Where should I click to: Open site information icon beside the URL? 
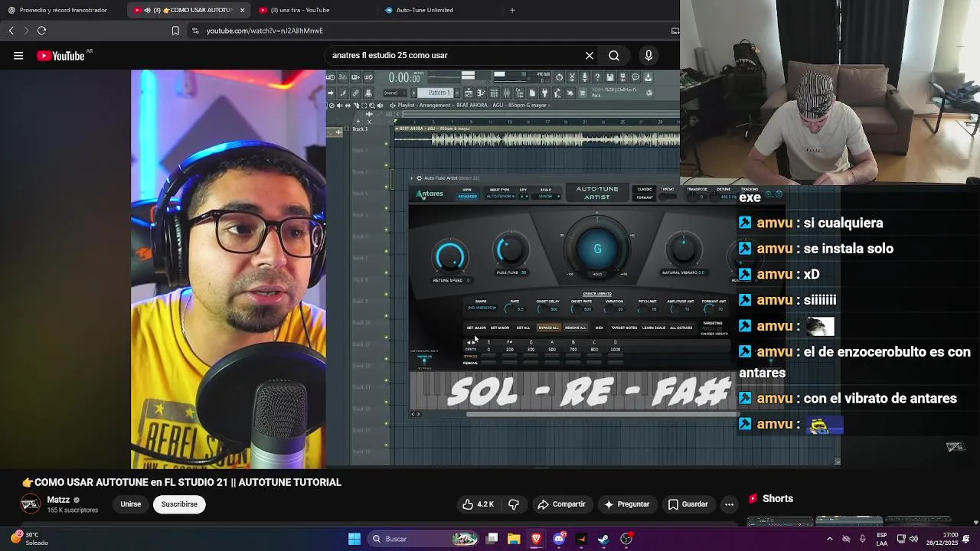(x=195, y=31)
